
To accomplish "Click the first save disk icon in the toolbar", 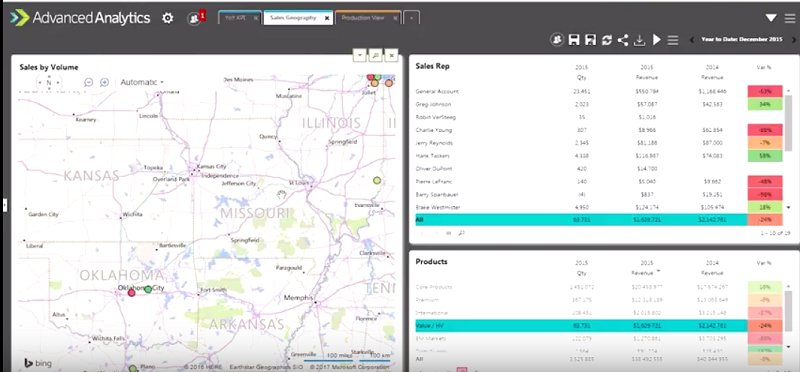I will click(x=574, y=40).
